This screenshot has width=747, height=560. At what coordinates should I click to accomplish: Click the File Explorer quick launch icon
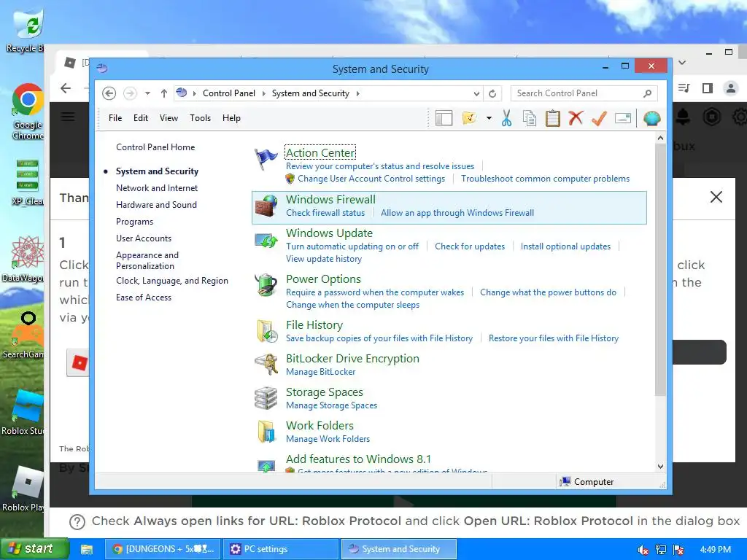click(x=87, y=550)
